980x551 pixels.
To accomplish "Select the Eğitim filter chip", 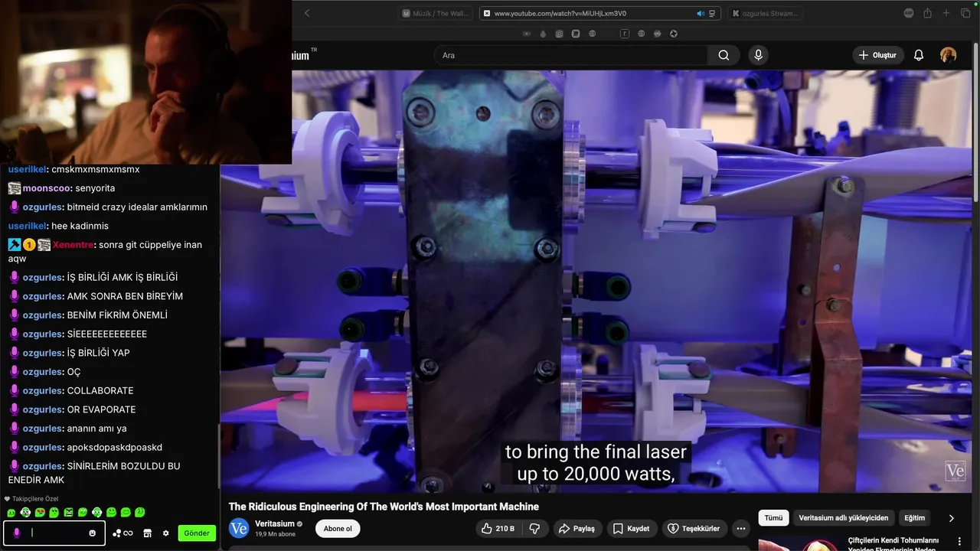I will (x=914, y=518).
